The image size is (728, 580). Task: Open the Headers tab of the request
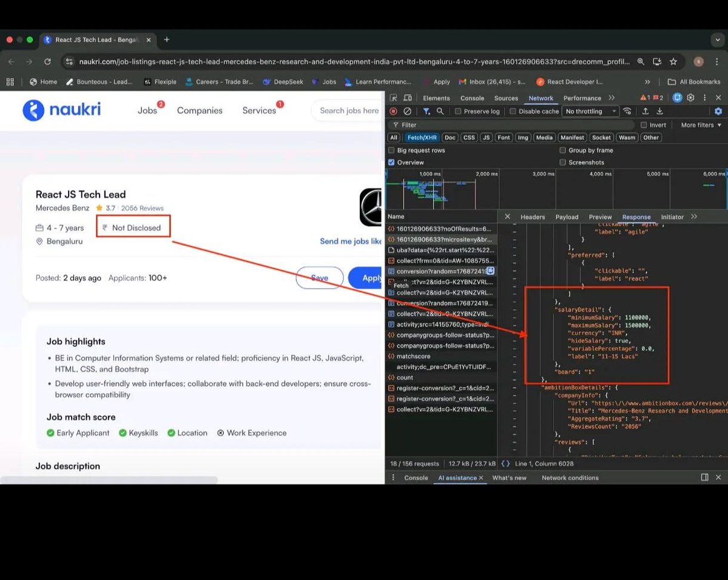coord(533,217)
